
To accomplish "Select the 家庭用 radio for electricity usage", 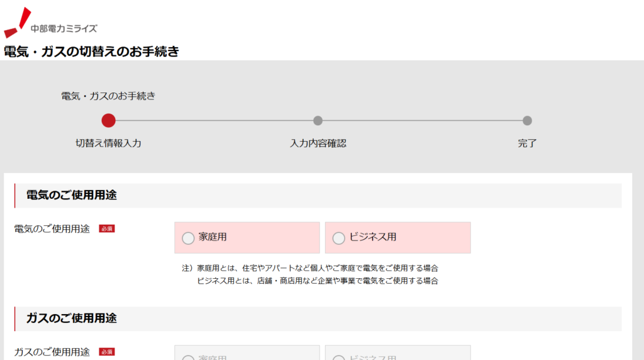I will (x=188, y=238).
